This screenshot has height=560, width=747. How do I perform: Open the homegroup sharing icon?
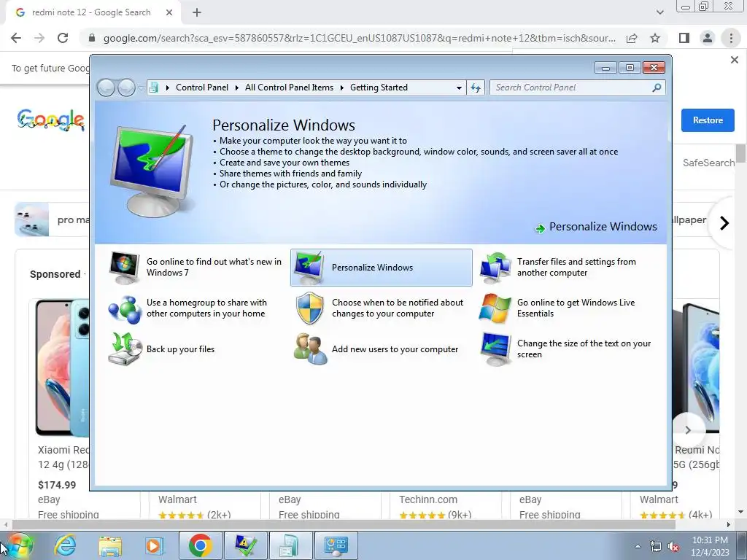click(x=124, y=308)
